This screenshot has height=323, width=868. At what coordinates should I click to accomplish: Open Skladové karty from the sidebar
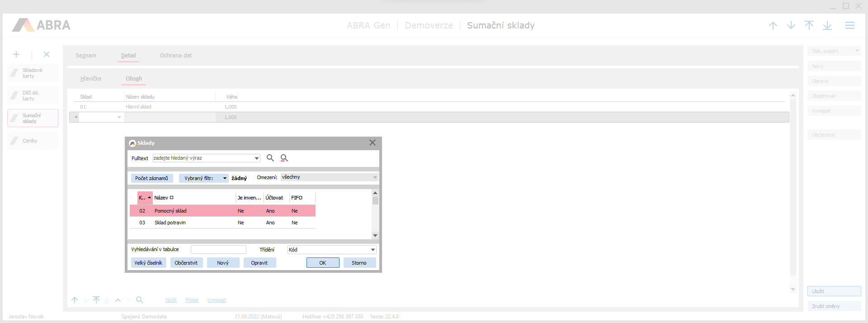[x=33, y=73]
